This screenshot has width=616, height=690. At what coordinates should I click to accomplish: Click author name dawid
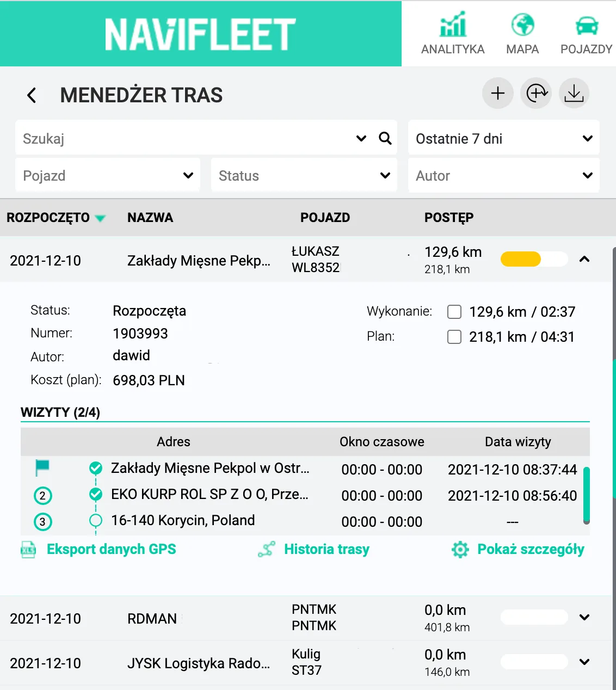click(131, 355)
